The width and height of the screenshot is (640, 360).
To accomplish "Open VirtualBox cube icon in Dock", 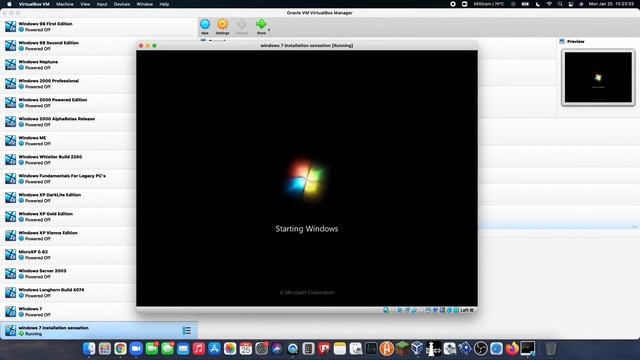I will pos(417,349).
